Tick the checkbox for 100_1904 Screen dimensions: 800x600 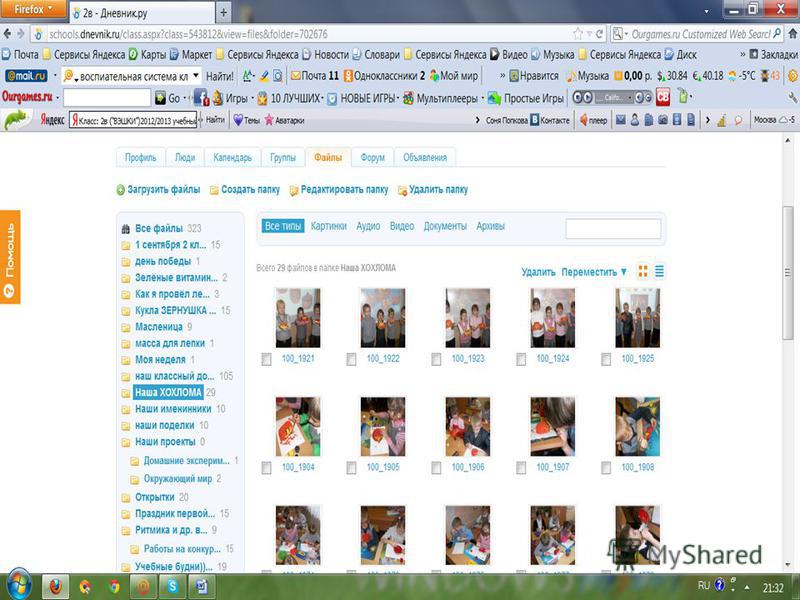pyautogui.click(x=266, y=468)
